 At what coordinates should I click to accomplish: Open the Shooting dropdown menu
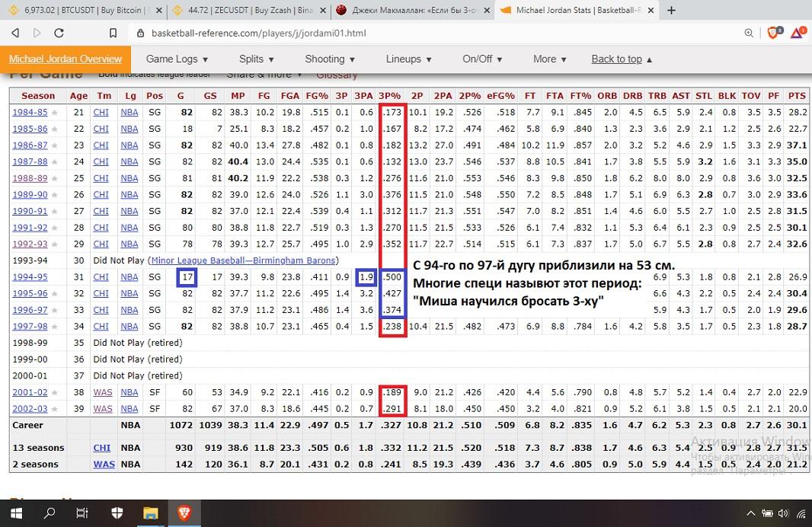(x=329, y=59)
